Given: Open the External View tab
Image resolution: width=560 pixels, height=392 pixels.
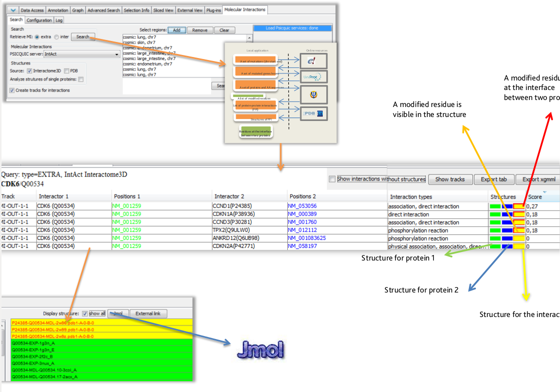Looking at the screenshot, I should pos(190,10).
